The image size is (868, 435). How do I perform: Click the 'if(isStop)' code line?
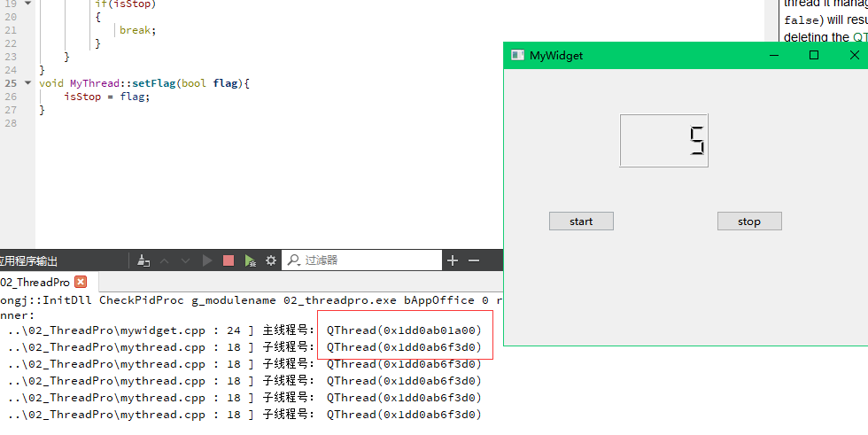(x=126, y=4)
